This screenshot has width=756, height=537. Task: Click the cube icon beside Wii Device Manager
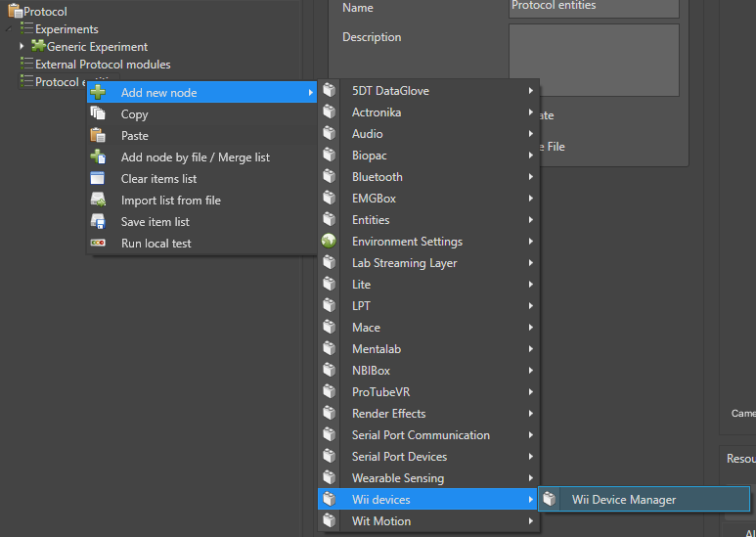(550, 499)
